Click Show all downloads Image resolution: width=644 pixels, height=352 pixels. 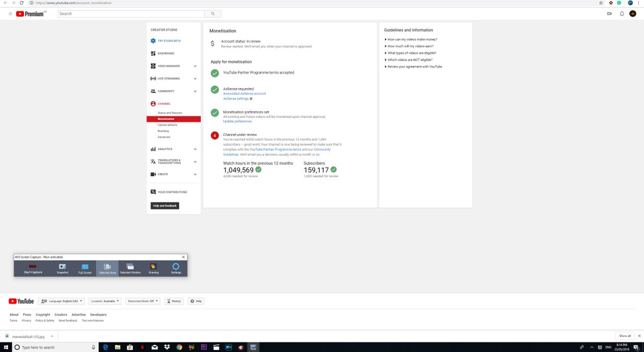(x=625, y=336)
